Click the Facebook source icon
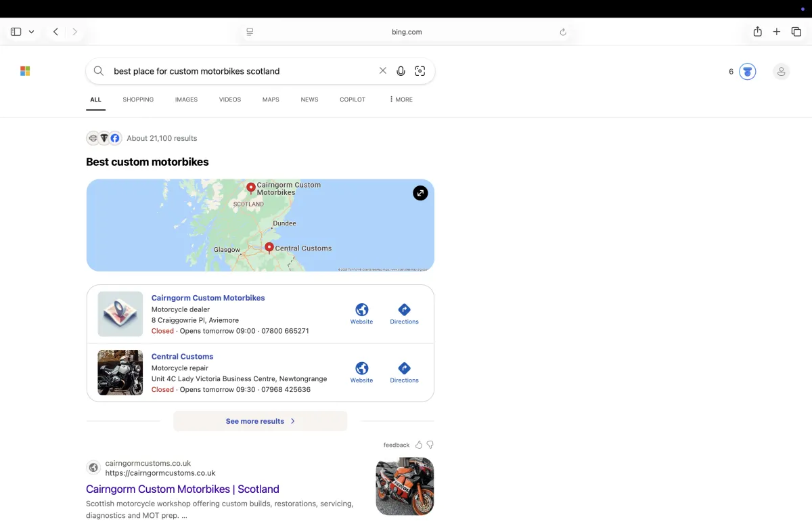The width and height of the screenshot is (812, 528). point(115,138)
